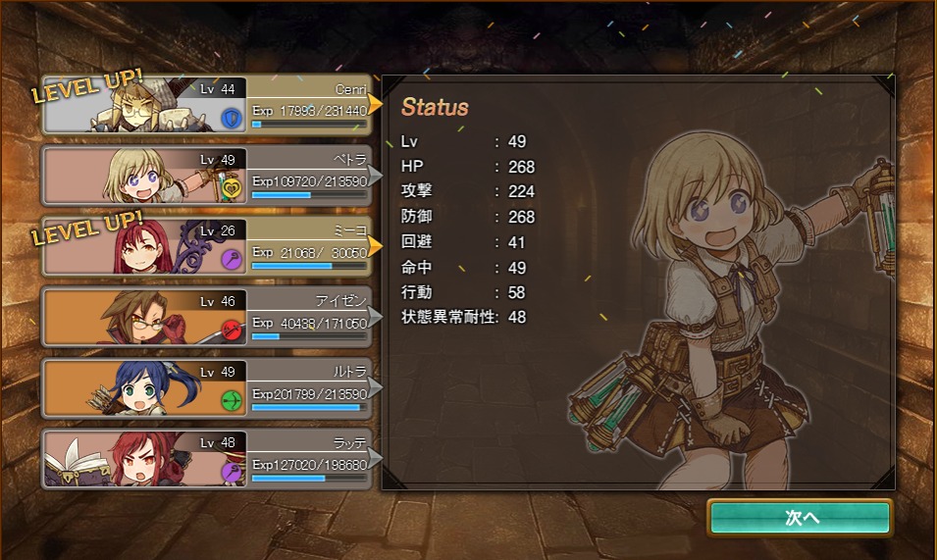Click the ルトラ experience progress bar
Screen dimensions: 937x560
point(309,408)
